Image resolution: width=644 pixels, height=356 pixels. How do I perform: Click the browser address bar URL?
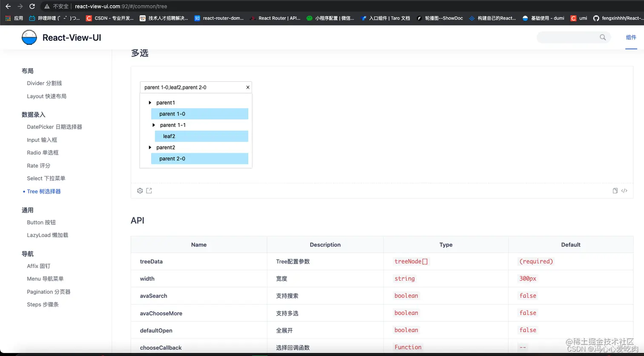121,6
